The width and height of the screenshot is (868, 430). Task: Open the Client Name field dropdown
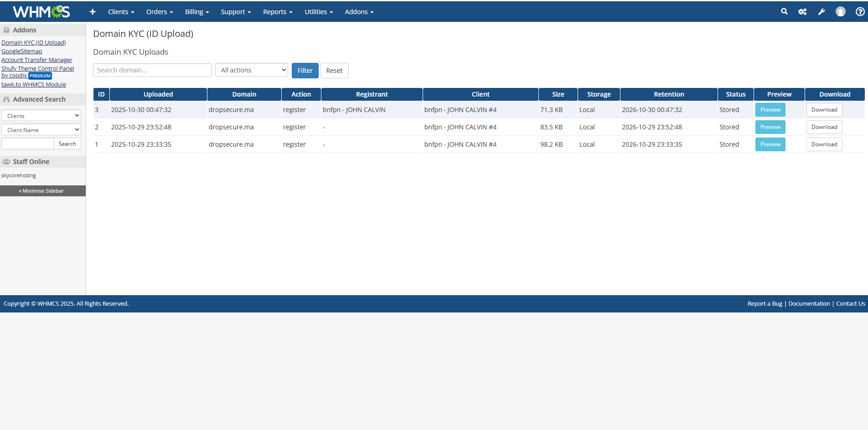[x=41, y=130]
